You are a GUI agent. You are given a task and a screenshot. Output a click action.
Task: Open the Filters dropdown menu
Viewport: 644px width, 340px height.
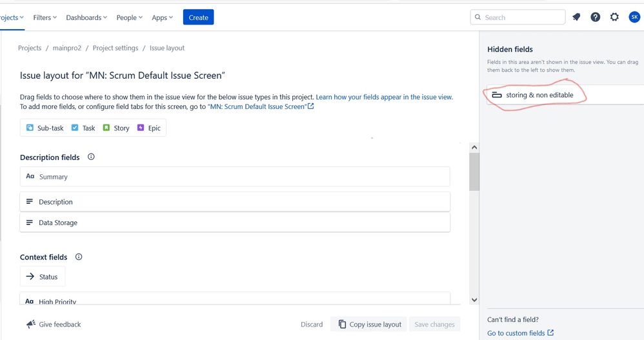pyautogui.click(x=45, y=17)
